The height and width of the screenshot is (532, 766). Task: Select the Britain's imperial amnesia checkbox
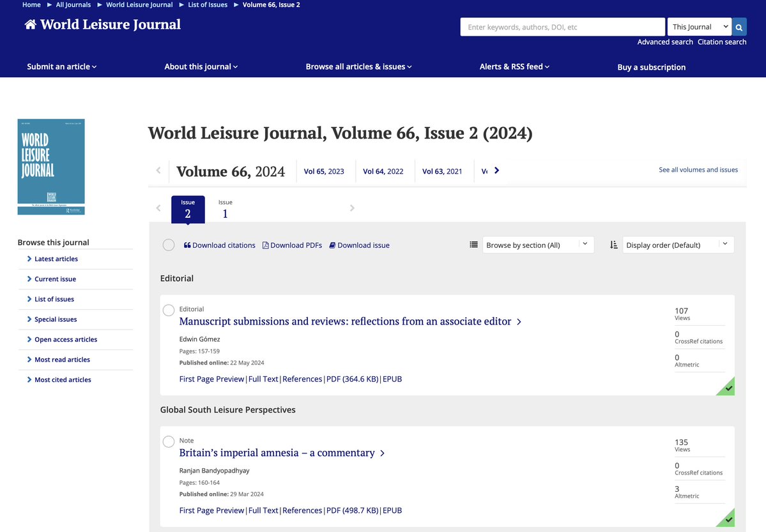point(169,441)
